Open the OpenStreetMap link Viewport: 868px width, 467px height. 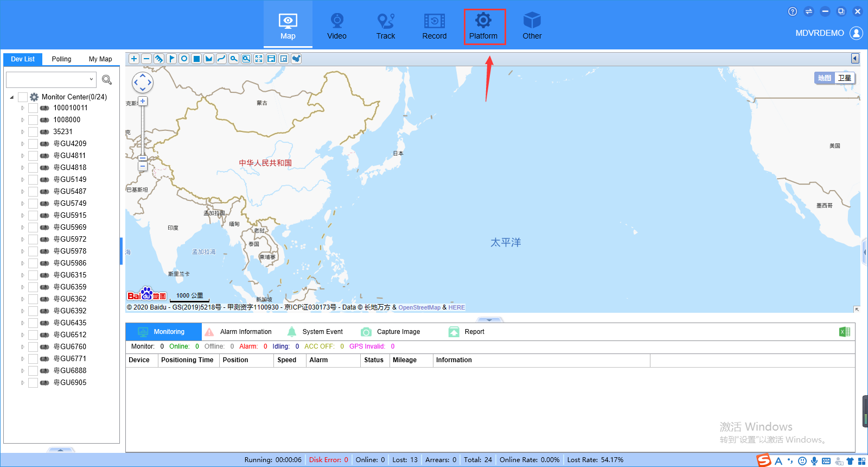pos(419,307)
